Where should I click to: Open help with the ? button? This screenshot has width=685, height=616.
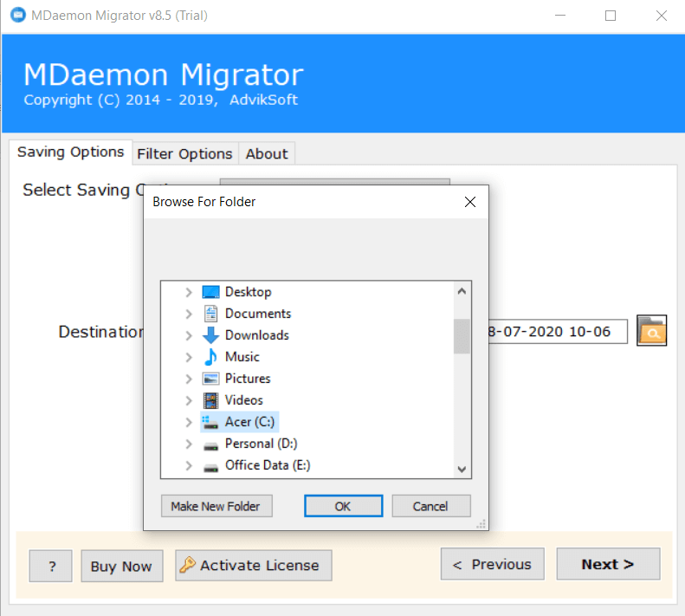coord(51,566)
